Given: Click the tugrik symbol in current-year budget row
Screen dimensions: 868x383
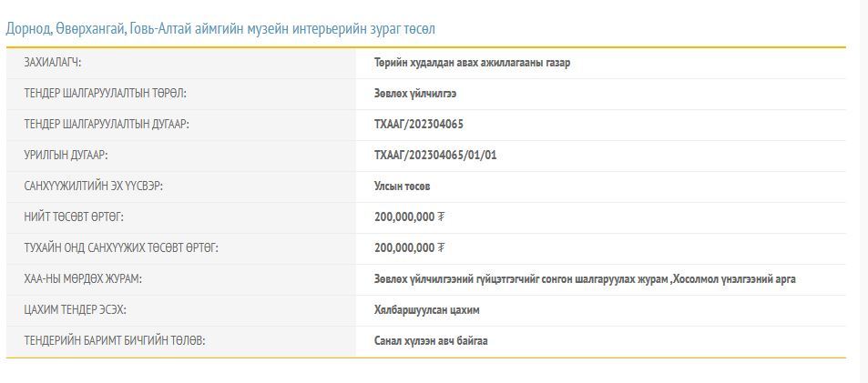Looking at the screenshot, I should pos(442,248).
